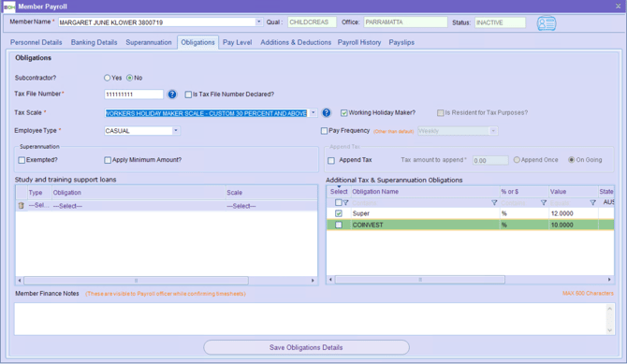Open the Employee Type dropdown

click(x=176, y=131)
